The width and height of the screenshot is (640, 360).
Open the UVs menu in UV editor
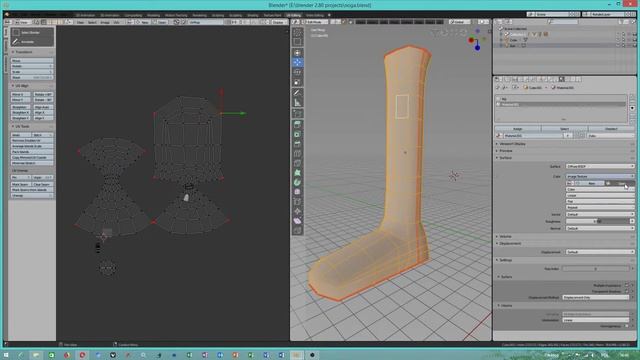pyautogui.click(x=117, y=22)
